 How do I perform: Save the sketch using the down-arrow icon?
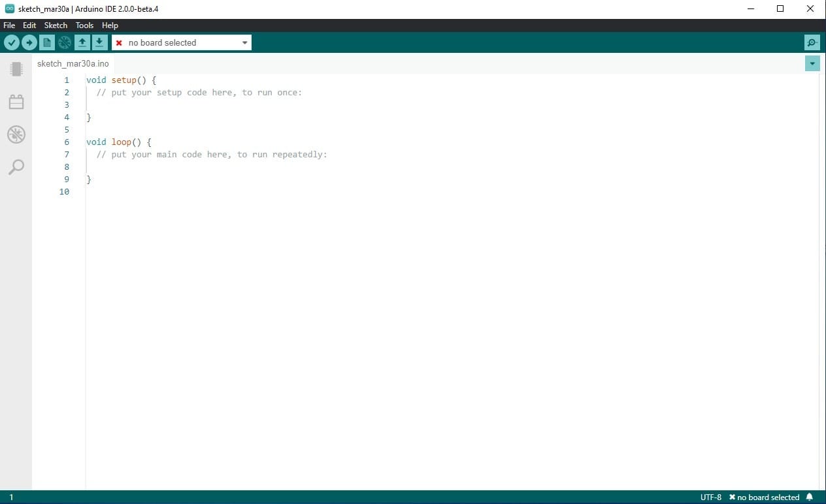click(99, 42)
